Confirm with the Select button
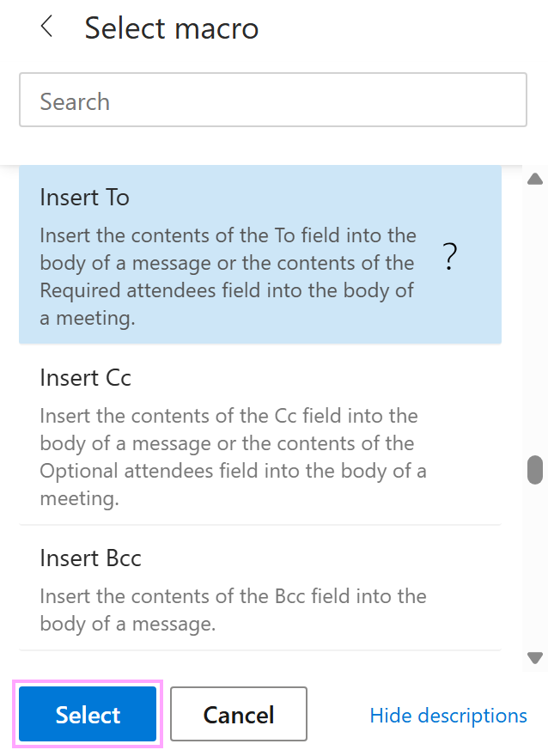The image size is (548, 756). point(87,714)
